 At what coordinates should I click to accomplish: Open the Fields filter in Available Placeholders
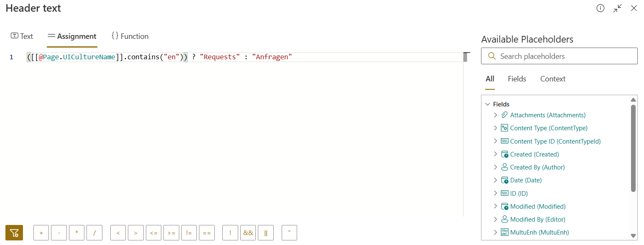(x=517, y=78)
